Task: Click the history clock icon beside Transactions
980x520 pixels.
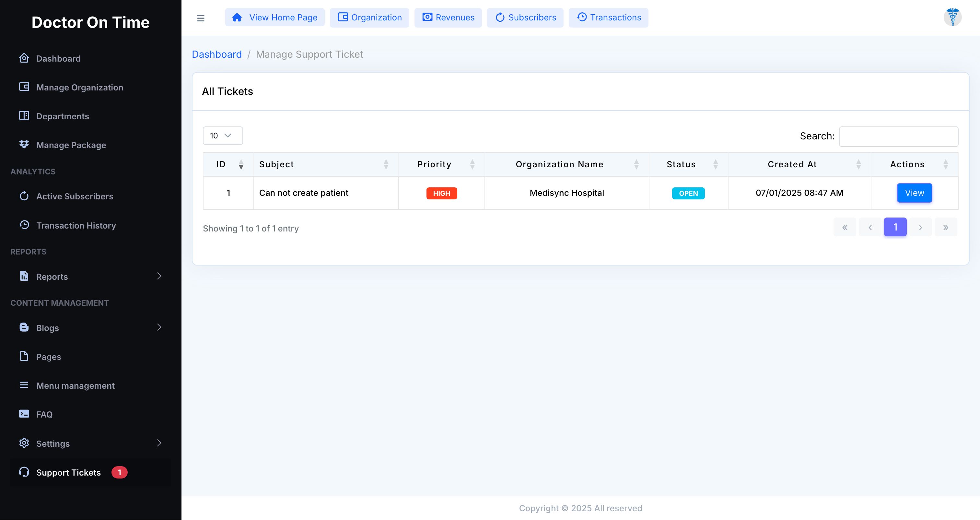Action: [x=582, y=17]
